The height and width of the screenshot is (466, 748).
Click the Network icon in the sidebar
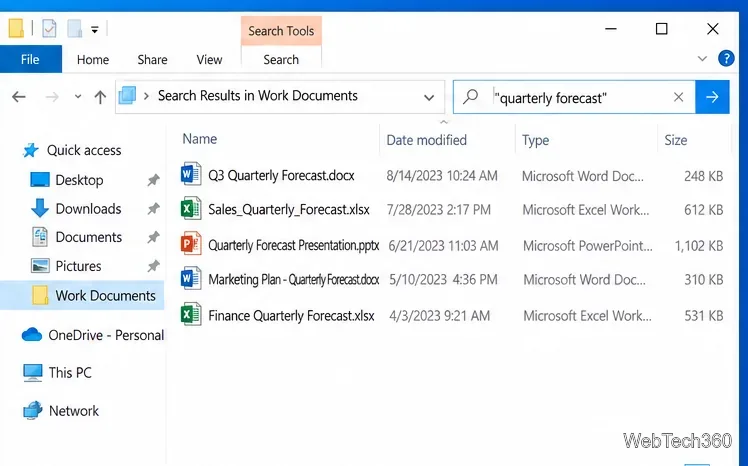pyautogui.click(x=33, y=411)
